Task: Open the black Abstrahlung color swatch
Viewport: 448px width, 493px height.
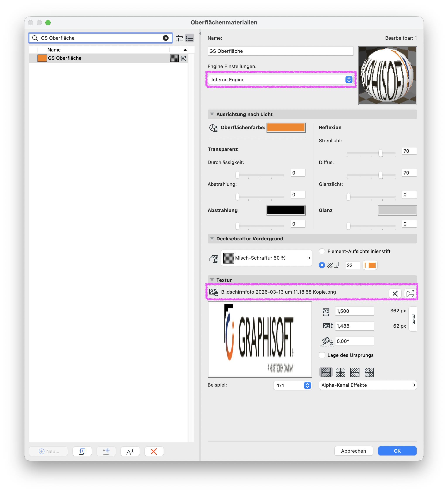Action: [x=286, y=210]
